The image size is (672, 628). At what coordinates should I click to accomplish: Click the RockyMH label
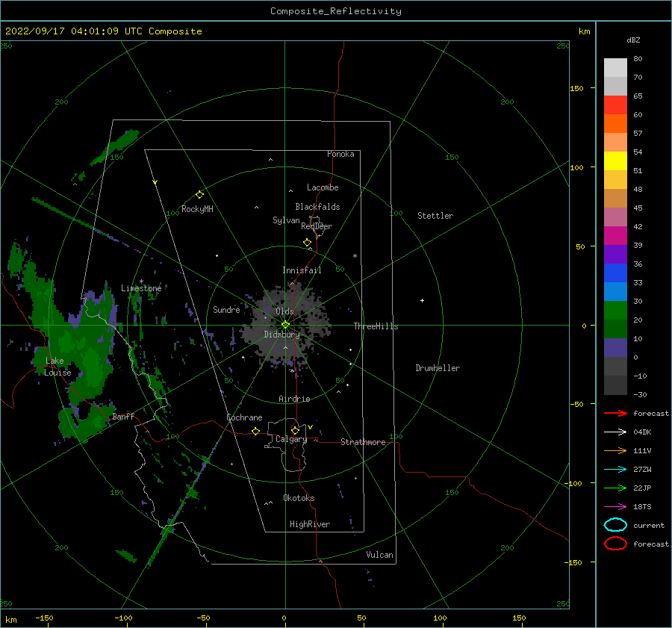[197, 209]
